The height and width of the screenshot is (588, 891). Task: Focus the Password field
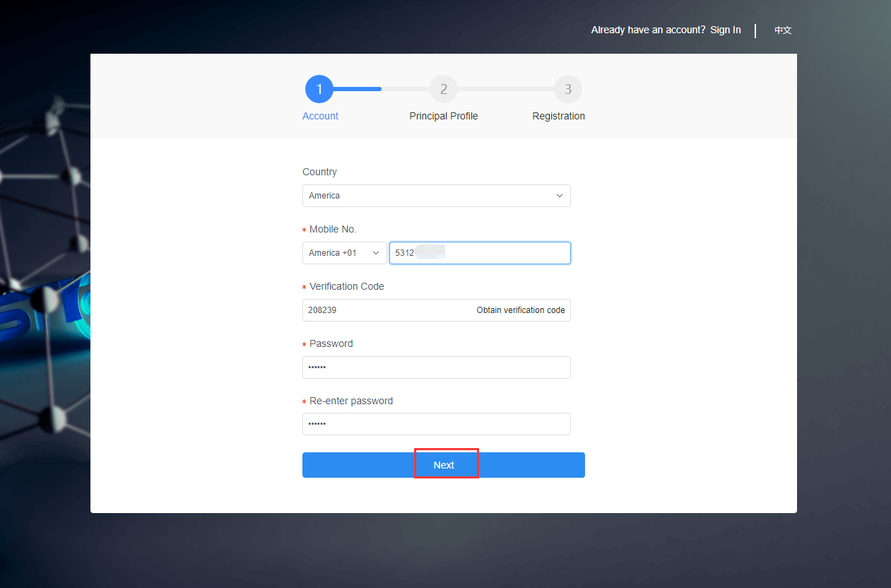click(436, 367)
